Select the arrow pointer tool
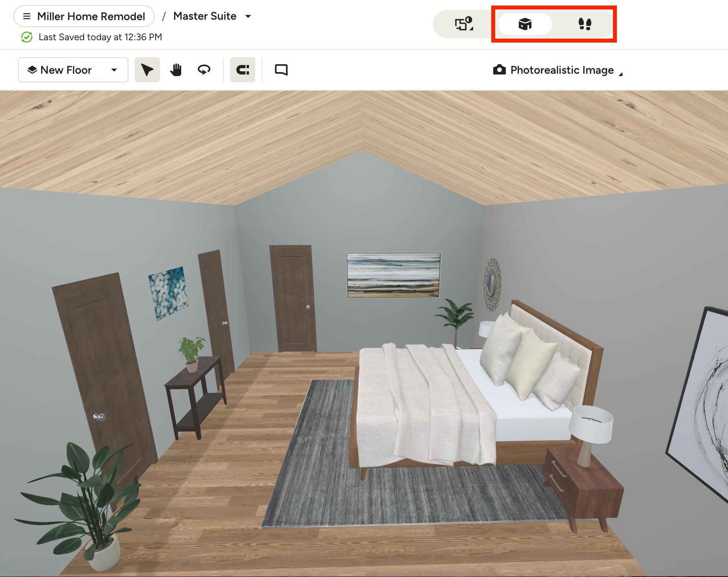 coord(147,70)
